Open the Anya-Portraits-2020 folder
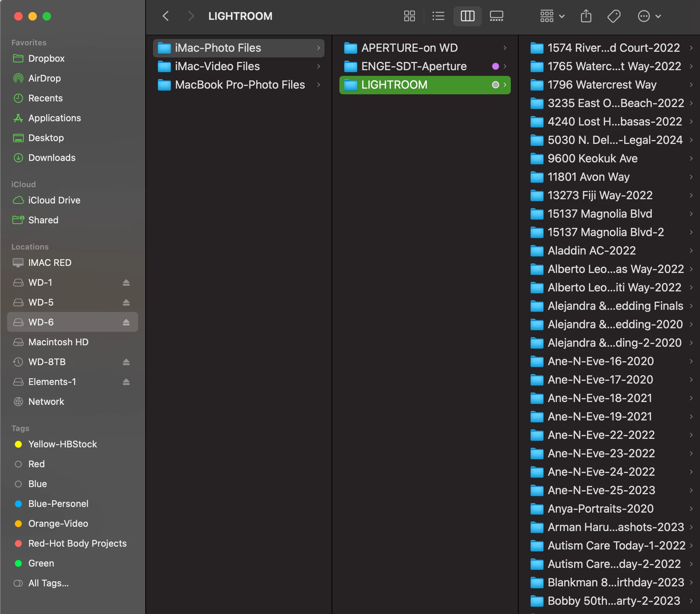 point(600,509)
